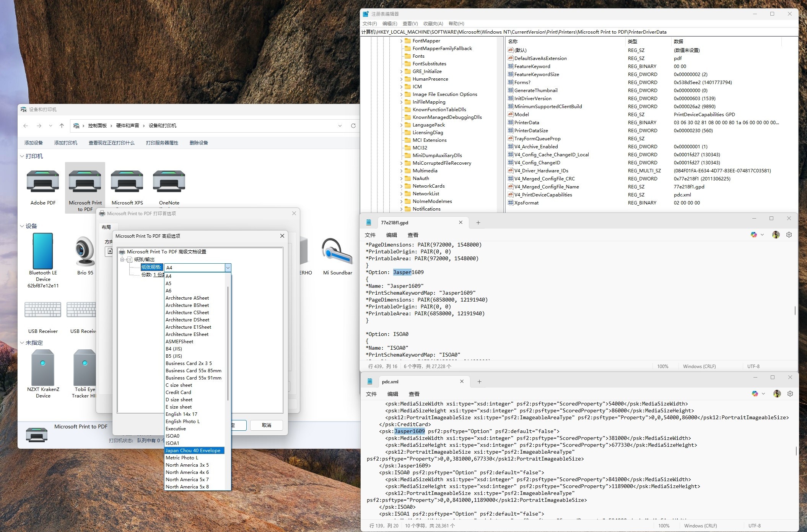Click 100% zoom in 77e218f1.gpd status bar
Viewport: 807px width, 532px height.
click(663, 366)
